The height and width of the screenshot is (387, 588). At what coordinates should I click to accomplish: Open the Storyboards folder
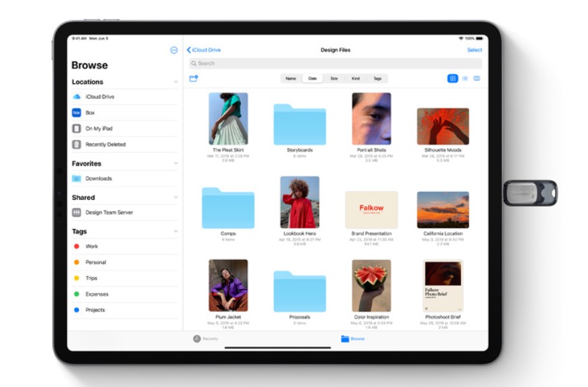[299, 124]
